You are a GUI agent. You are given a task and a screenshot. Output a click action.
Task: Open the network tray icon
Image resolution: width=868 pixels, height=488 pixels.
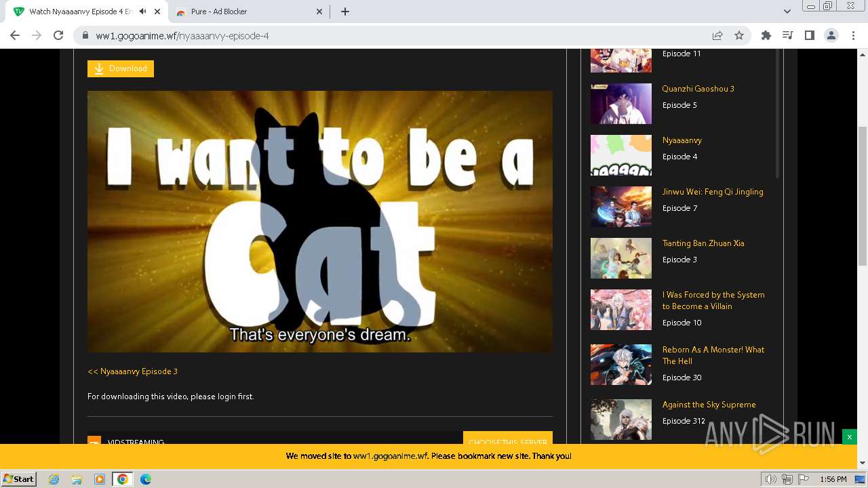pos(787,479)
